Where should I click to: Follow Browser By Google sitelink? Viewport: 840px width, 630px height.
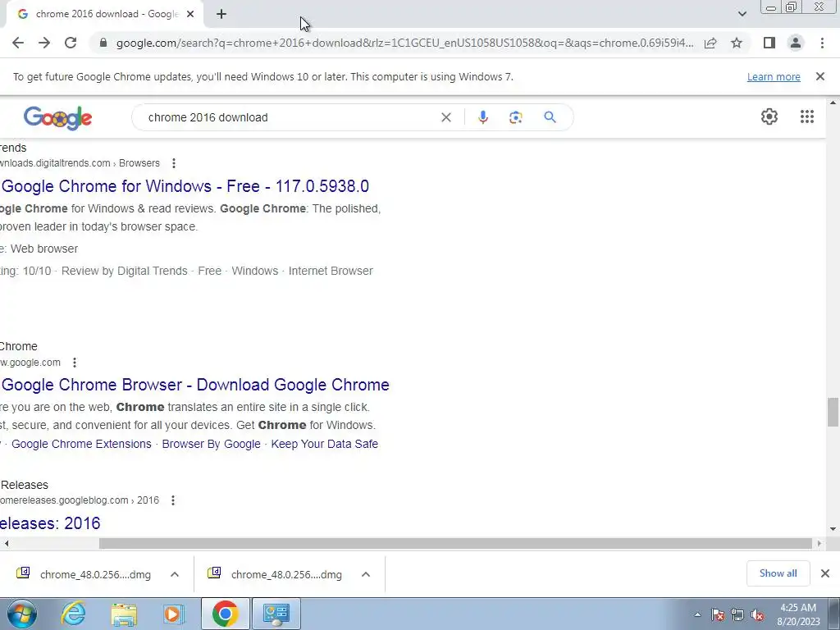click(211, 444)
